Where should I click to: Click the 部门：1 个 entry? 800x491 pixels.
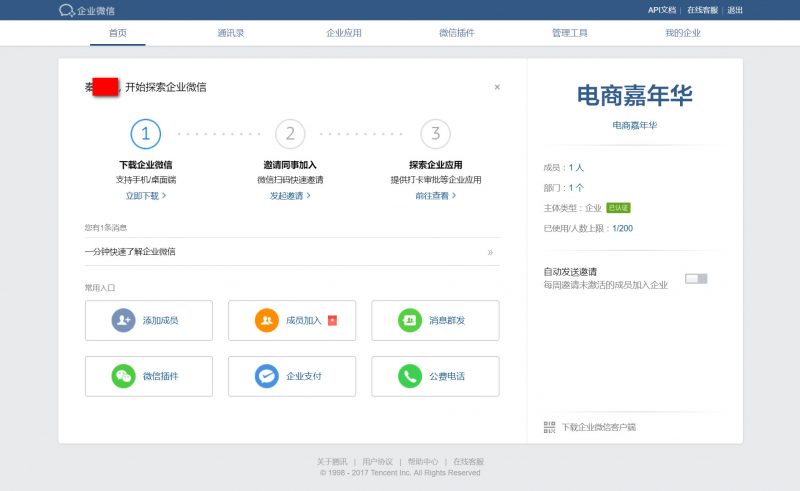[563, 188]
